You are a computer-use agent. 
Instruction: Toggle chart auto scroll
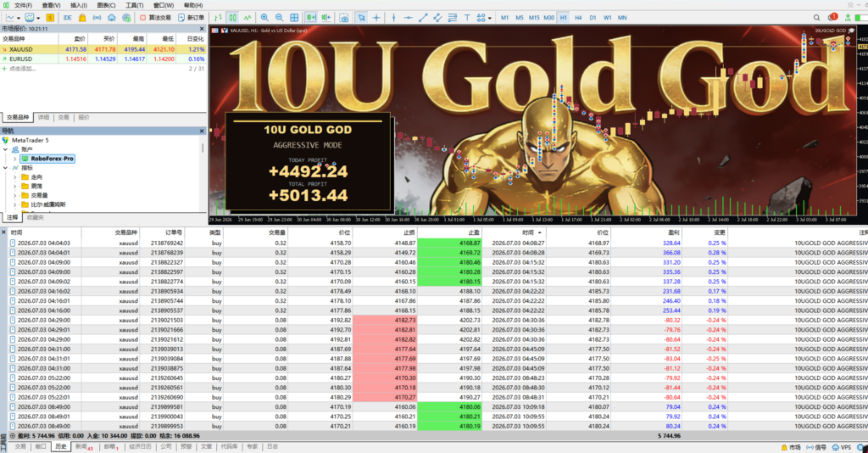coord(311,18)
